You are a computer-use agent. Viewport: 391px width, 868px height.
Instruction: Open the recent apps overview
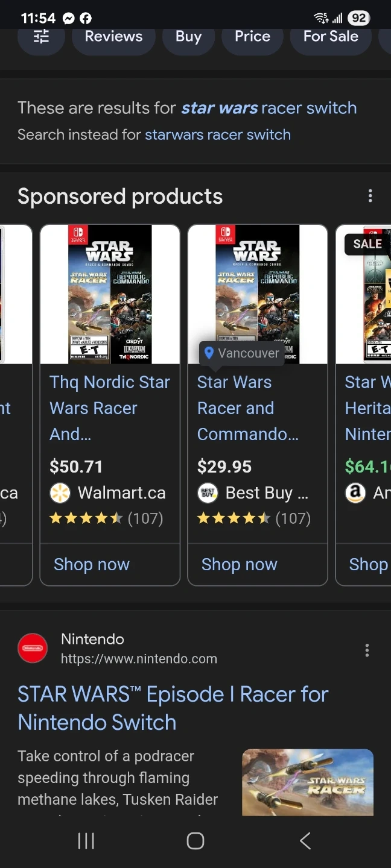click(86, 841)
